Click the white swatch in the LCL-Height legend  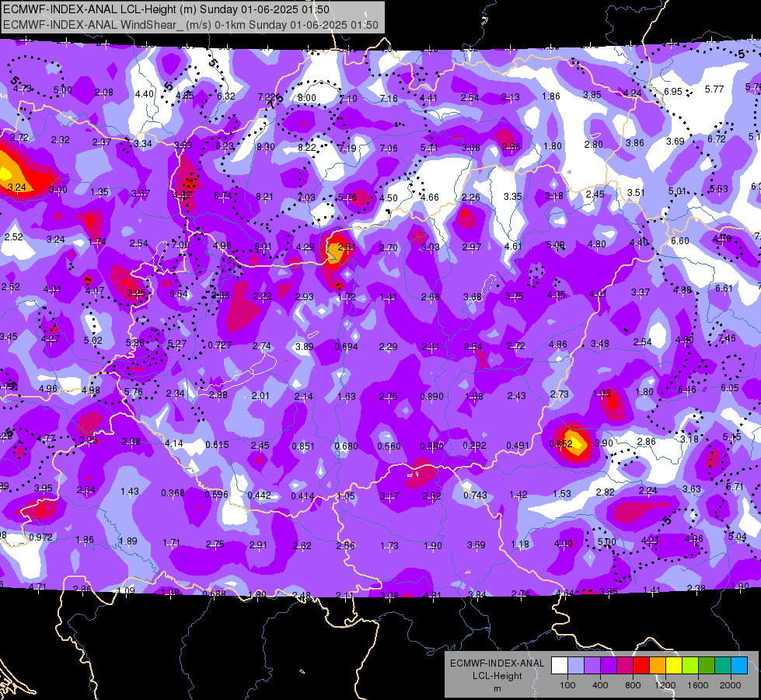(x=560, y=666)
